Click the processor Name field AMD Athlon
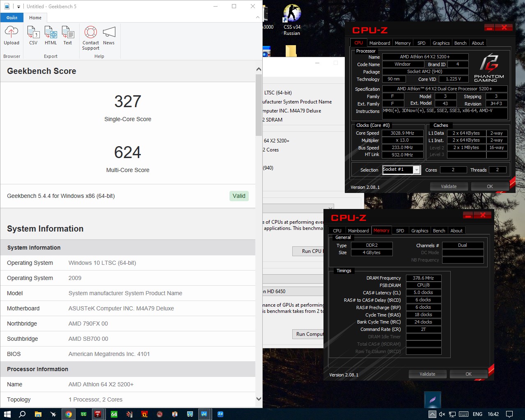525x420 pixels. [x=425, y=57]
